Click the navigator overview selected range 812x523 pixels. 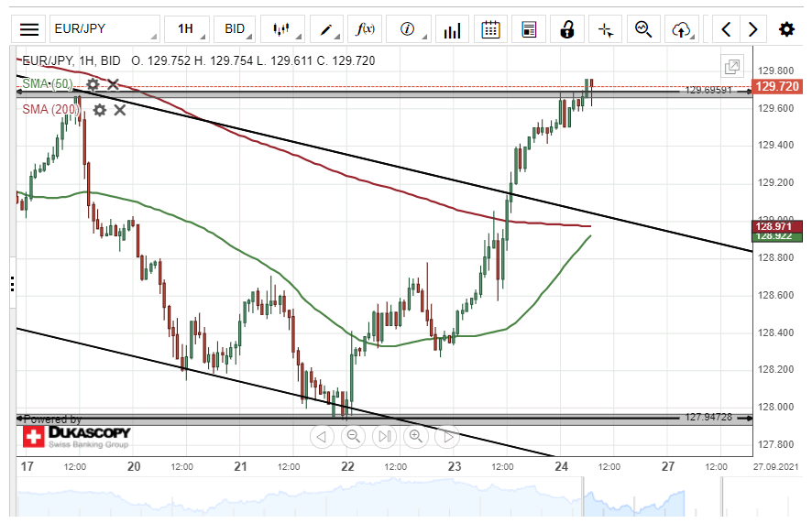(652, 496)
